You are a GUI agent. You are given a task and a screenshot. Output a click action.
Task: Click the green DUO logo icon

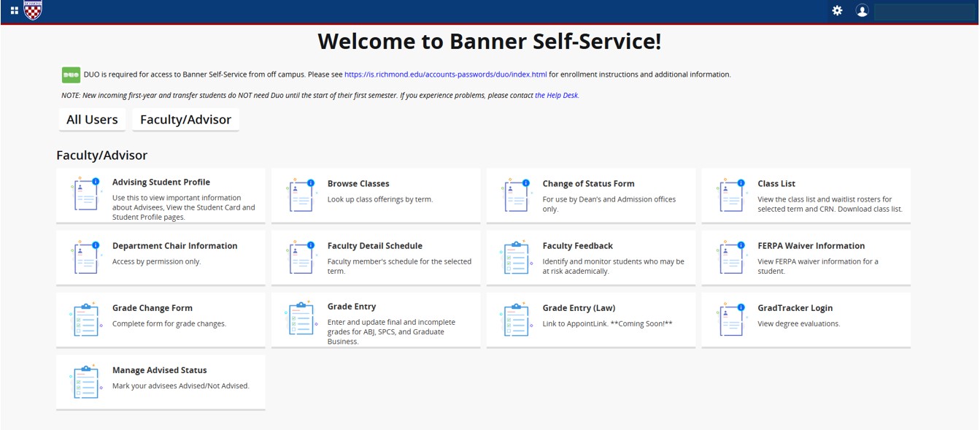click(71, 74)
